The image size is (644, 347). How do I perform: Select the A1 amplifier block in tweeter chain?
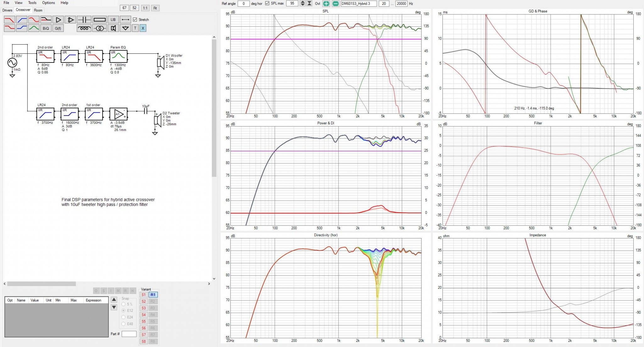coord(118,114)
